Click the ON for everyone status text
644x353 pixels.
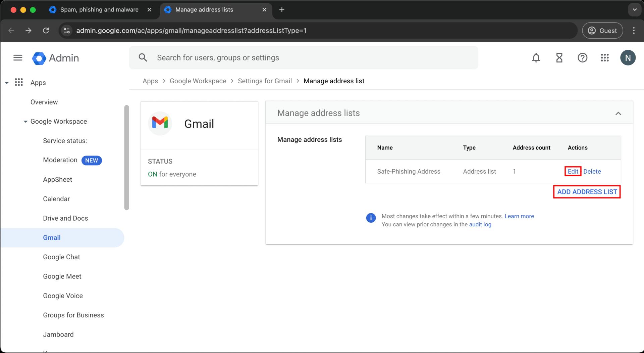(172, 174)
